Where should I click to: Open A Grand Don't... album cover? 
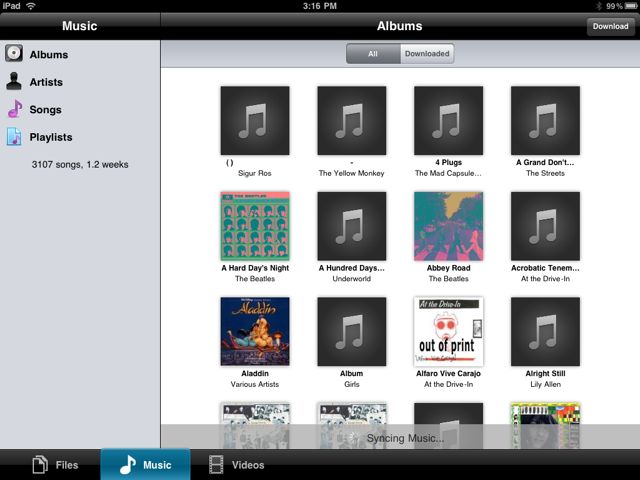coord(545,120)
